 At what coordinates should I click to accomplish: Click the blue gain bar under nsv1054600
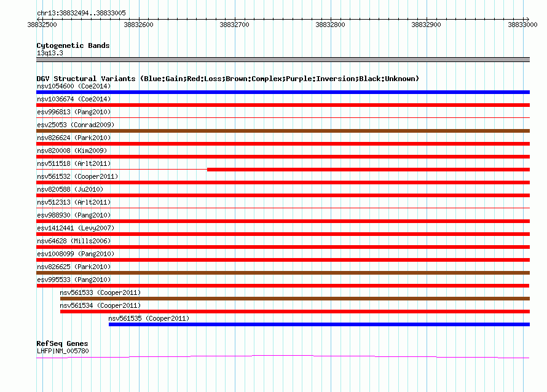coord(283,92)
